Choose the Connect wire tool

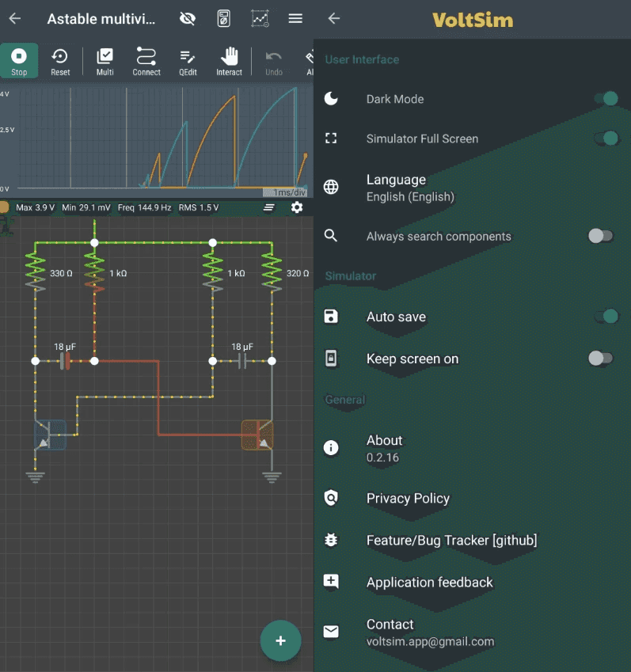(146, 62)
